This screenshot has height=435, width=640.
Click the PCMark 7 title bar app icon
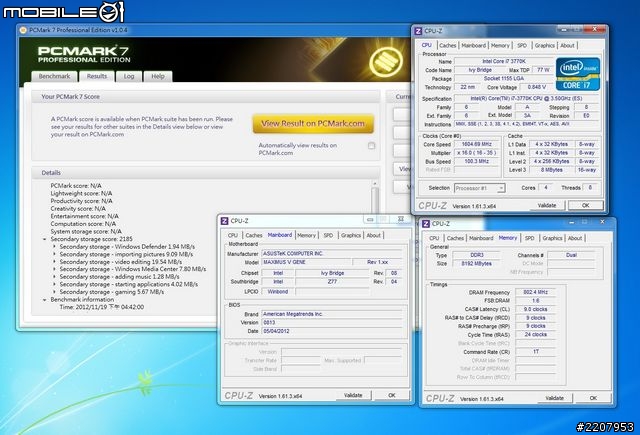pyautogui.click(x=23, y=30)
